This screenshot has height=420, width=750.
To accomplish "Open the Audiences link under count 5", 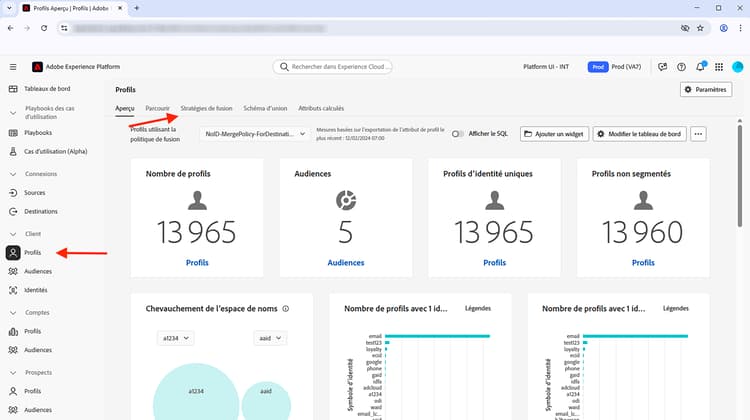I will (x=346, y=263).
